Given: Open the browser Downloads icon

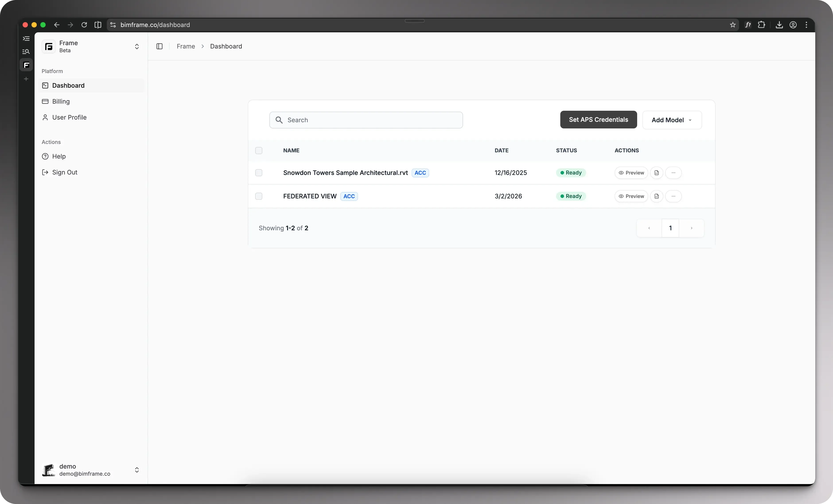Looking at the screenshot, I should coord(779,25).
